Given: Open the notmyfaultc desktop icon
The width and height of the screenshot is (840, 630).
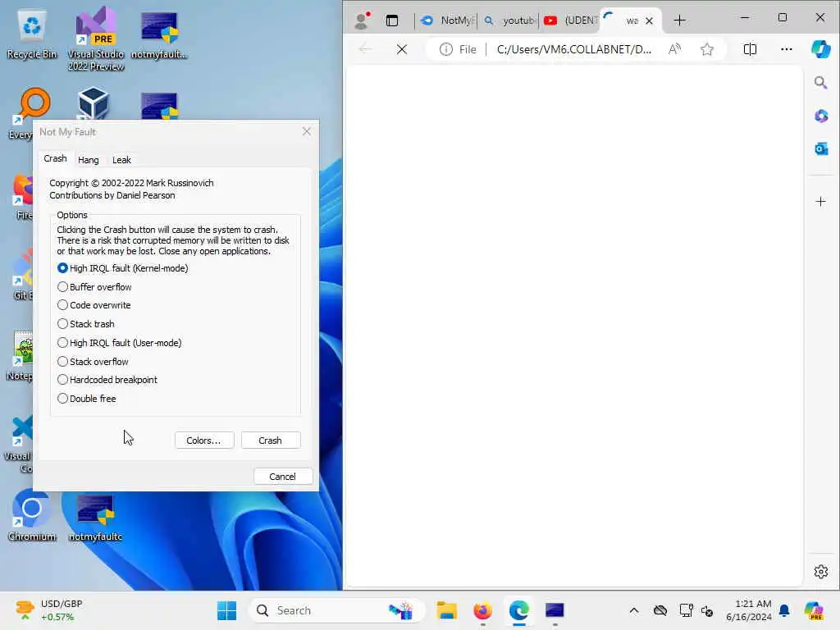Looking at the screenshot, I should pos(95,518).
